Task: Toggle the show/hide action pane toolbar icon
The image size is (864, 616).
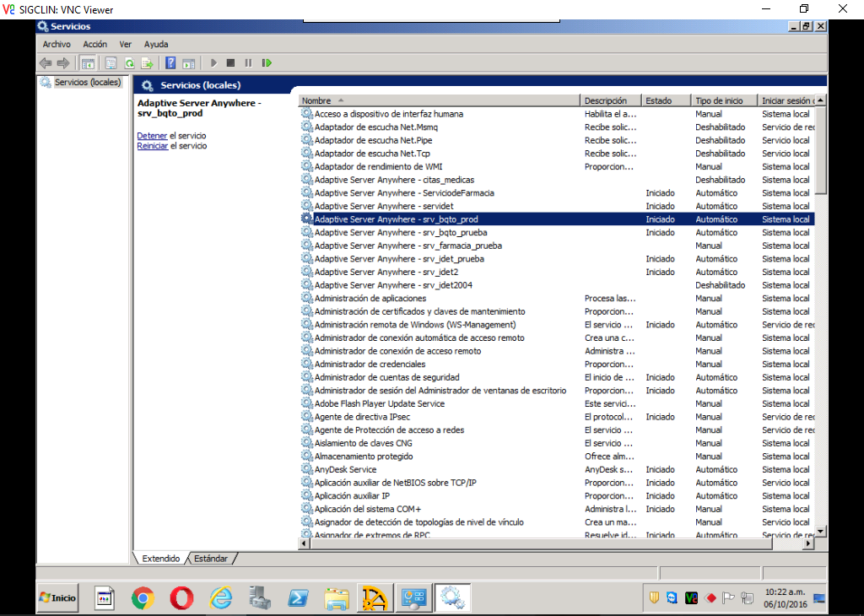Action: coord(189,63)
